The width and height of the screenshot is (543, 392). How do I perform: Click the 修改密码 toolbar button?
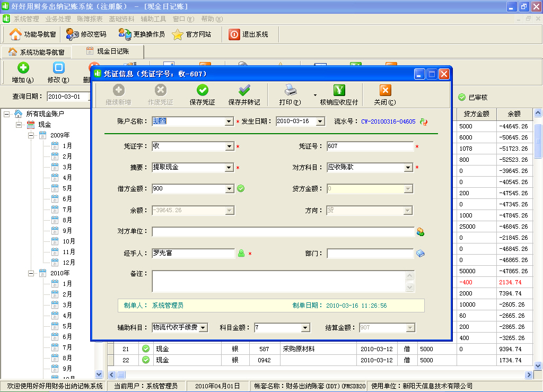[x=86, y=34]
